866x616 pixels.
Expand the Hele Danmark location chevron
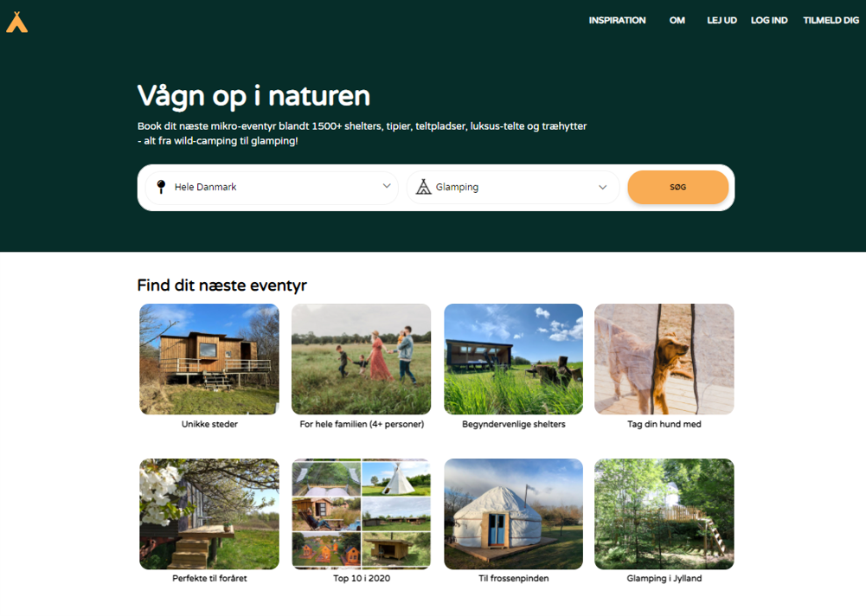coord(387,186)
